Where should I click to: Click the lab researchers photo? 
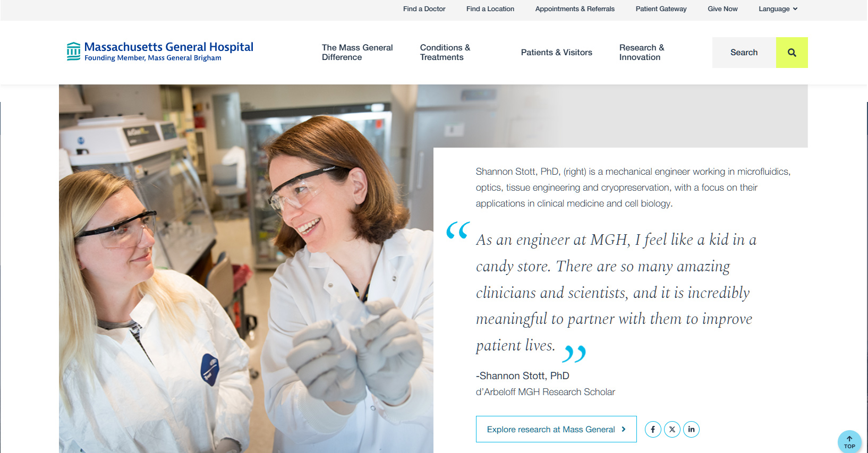pos(246,269)
